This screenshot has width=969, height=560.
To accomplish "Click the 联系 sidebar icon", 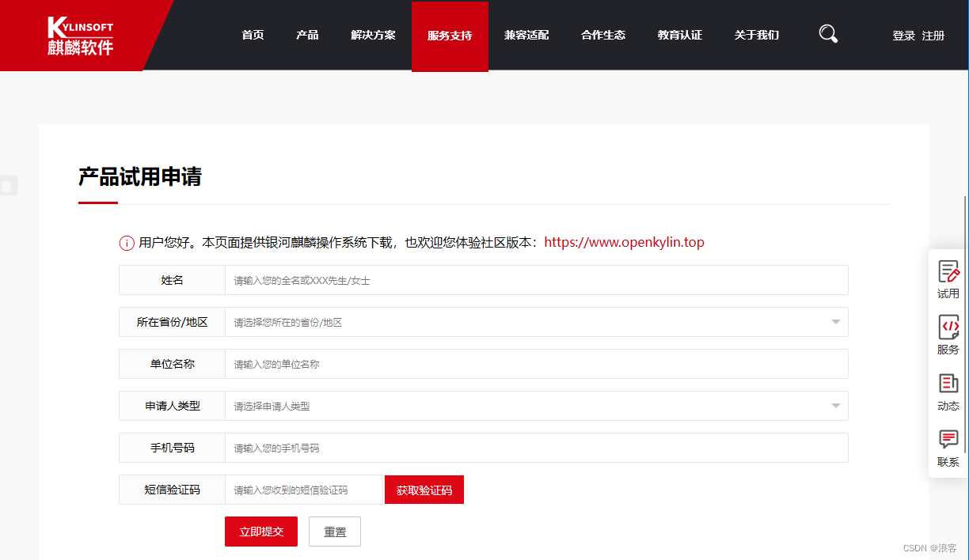I will 948,448.
